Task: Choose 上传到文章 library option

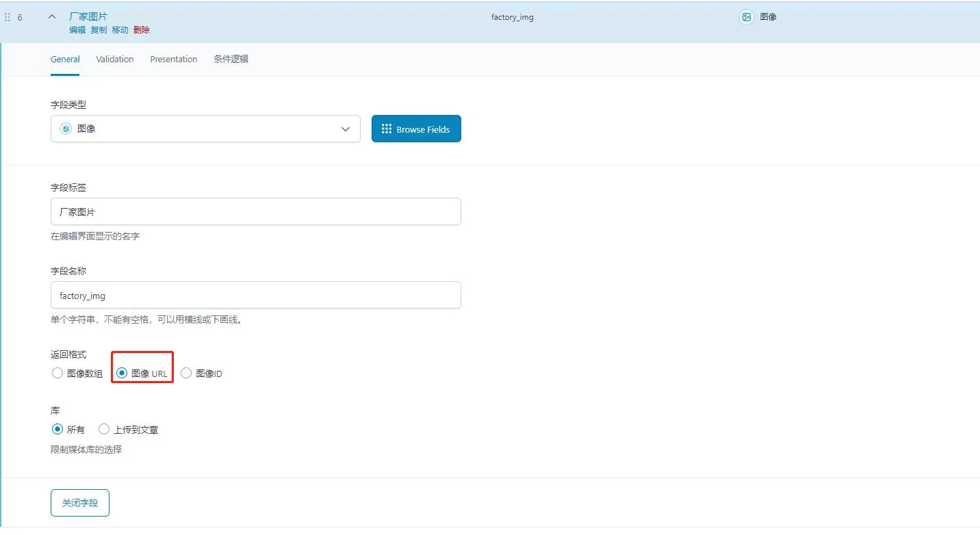Action: point(104,430)
